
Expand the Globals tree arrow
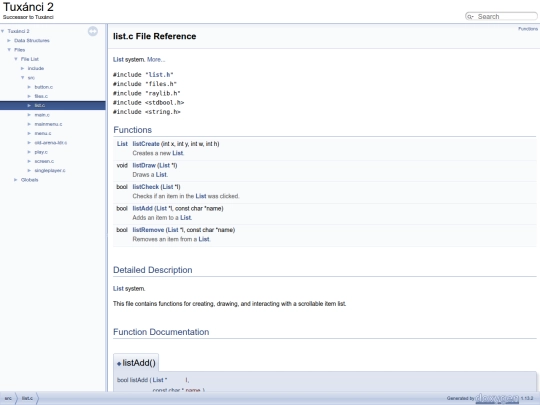pyautogui.click(x=15, y=180)
